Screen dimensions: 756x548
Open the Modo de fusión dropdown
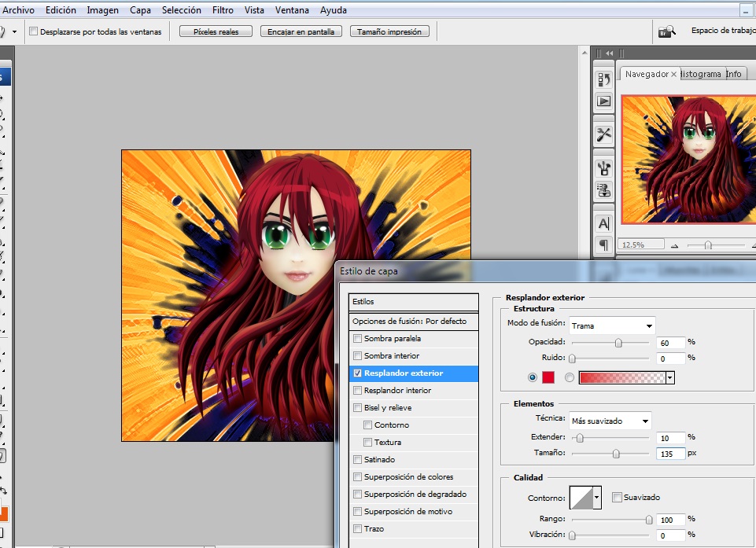[612, 325]
